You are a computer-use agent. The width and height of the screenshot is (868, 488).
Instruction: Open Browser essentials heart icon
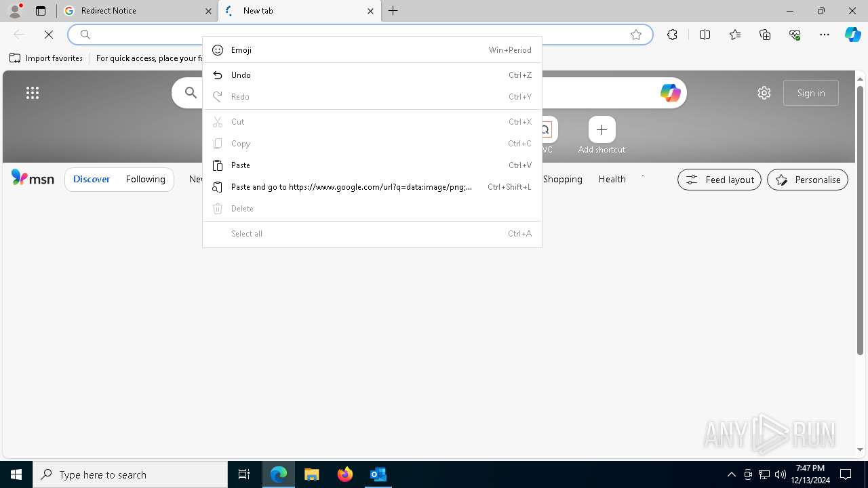point(795,35)
